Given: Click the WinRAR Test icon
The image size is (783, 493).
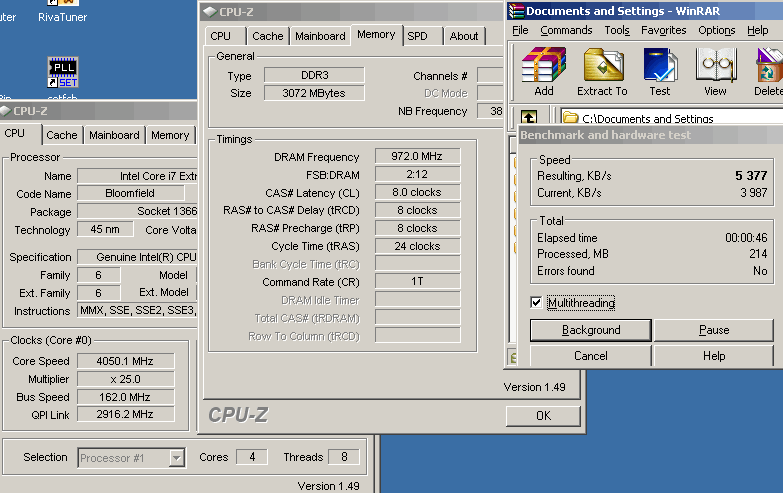Looking at the screenshot, I should [x=660, y=65].
